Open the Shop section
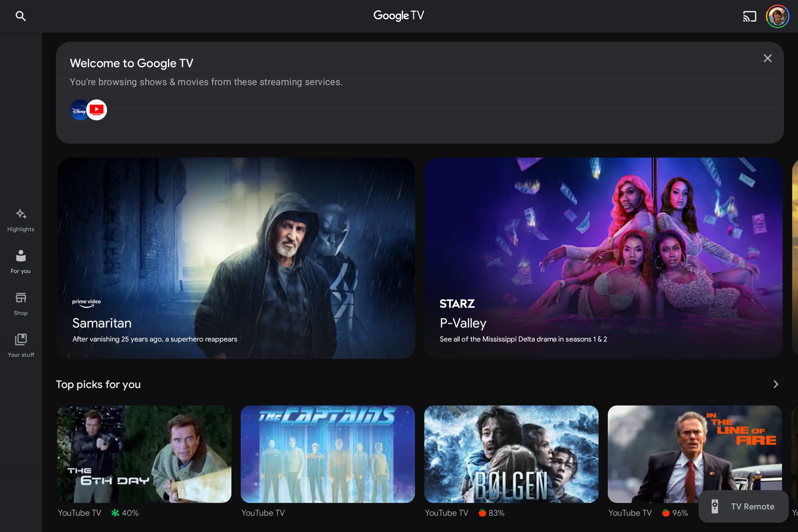The image size is (798, 532). click(21, 304)
